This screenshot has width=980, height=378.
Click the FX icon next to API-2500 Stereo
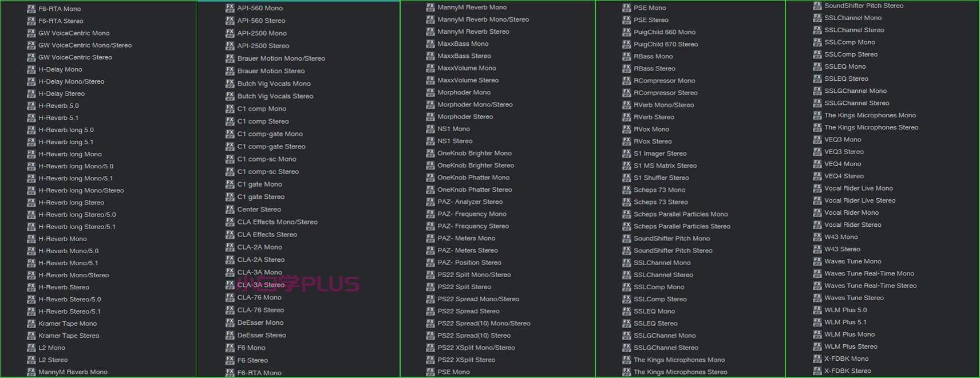click(x=230, y=46)
